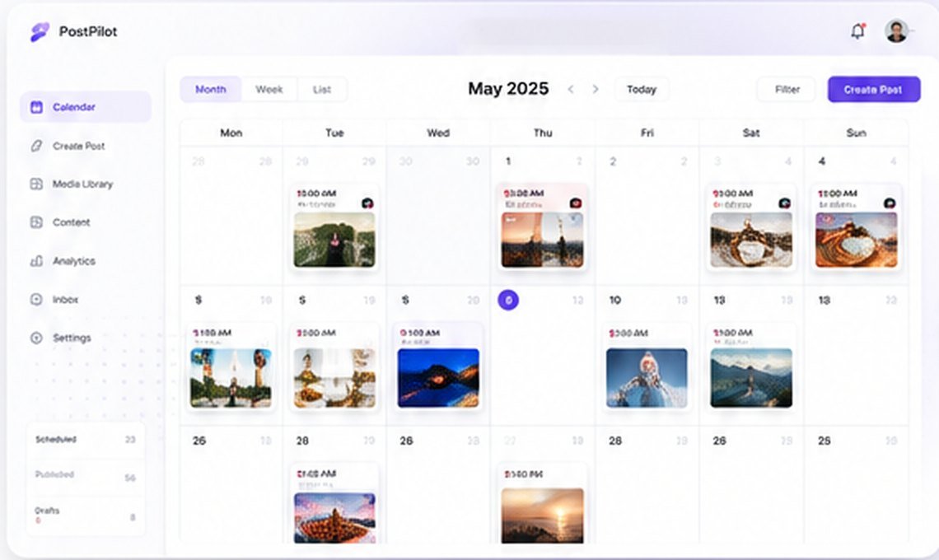Open the user profile avatar
Image resolution: width=939 pixels, height=560 pixels.
coord(896,31)
